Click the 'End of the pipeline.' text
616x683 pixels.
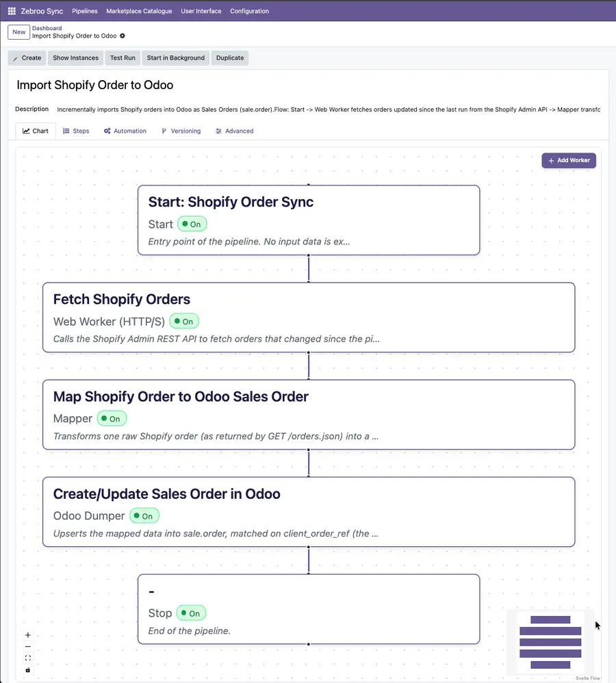click(189, 631)
